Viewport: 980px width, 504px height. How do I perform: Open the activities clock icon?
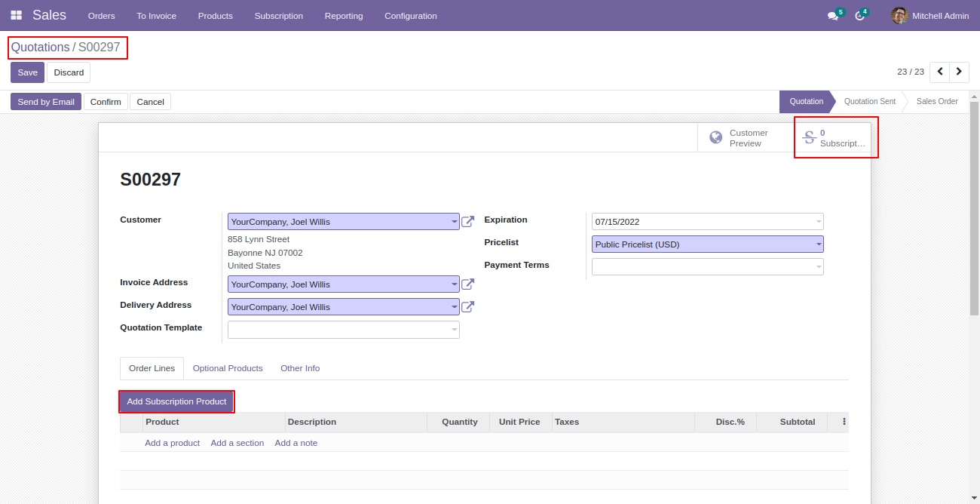tap(859, 16)
